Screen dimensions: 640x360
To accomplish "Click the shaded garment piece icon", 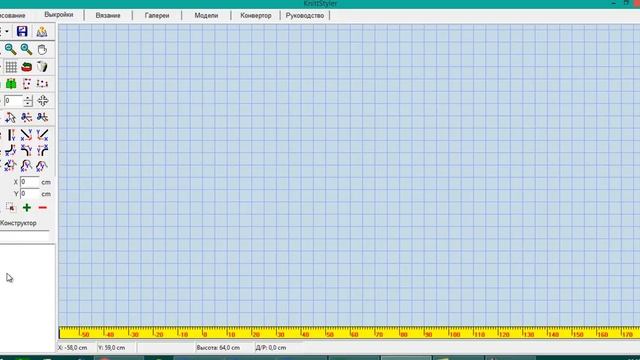I will pyautogui.click(x=42, y=67).
